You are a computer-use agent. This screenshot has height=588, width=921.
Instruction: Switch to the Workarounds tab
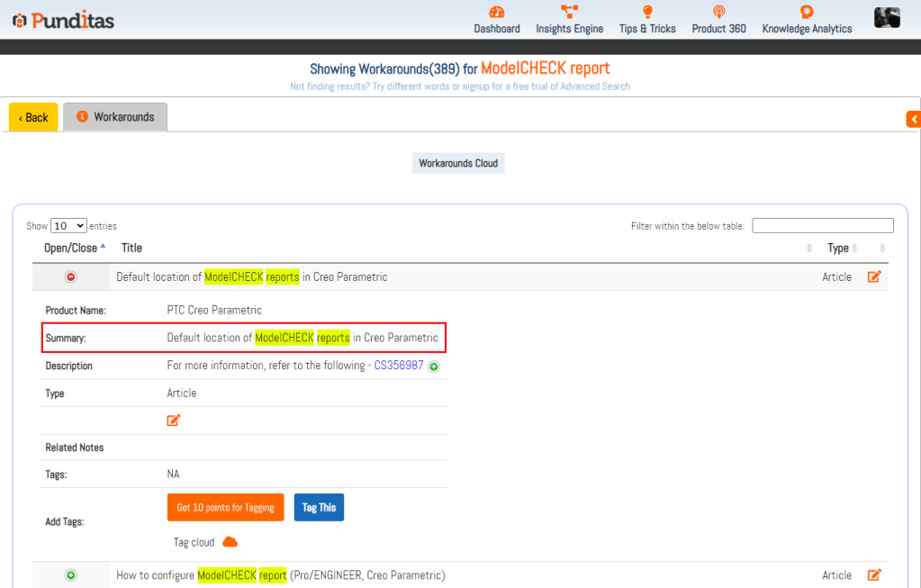click(x=115, y=117)
